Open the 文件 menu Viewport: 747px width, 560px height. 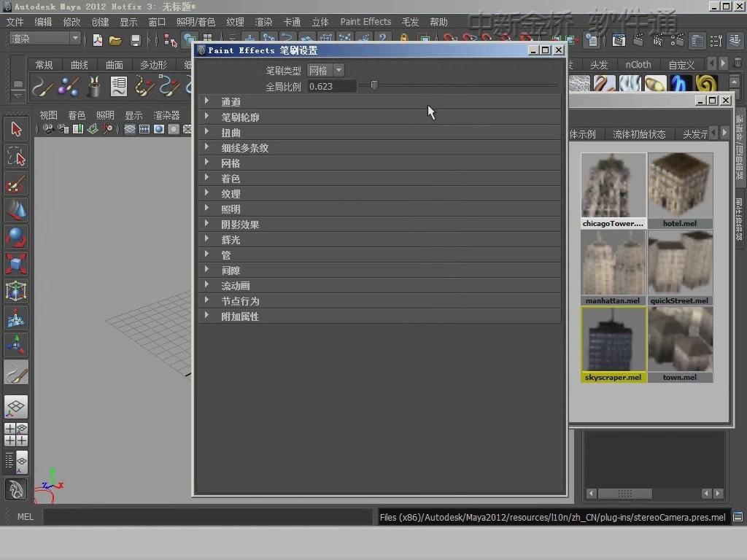coord(15,22)
